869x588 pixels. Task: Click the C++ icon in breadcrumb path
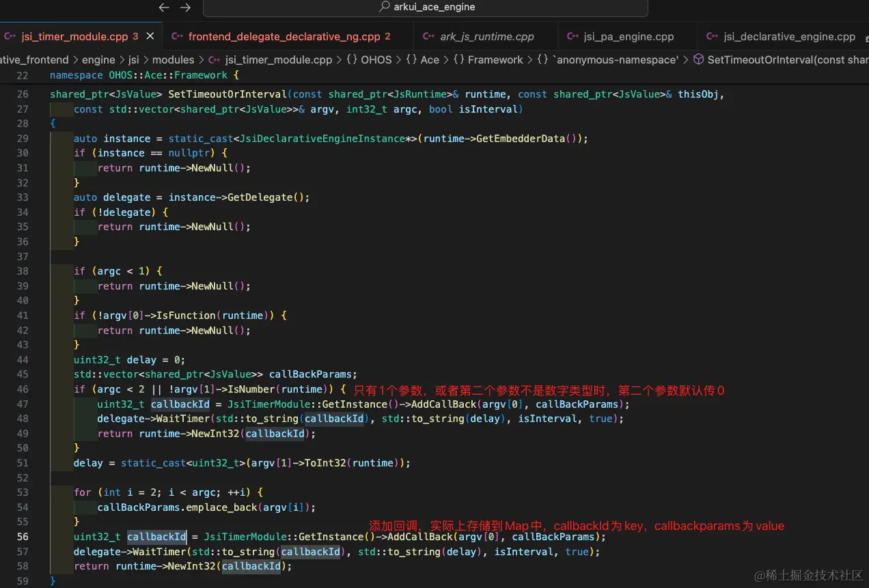coord(215,59)
